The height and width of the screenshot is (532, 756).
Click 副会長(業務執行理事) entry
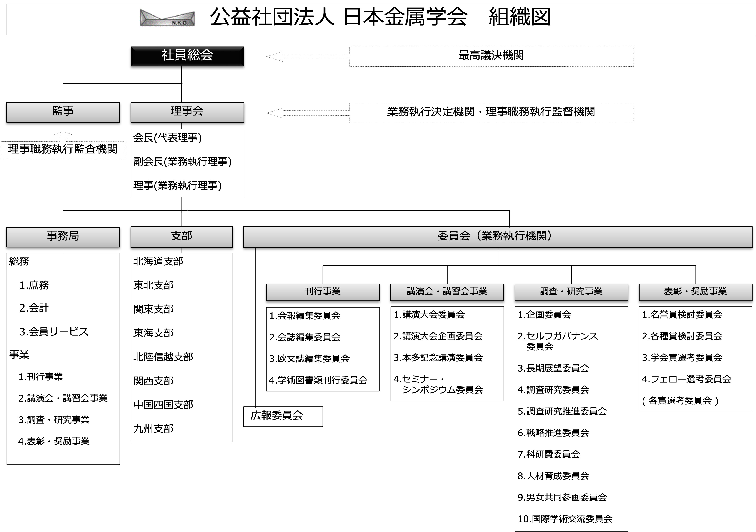[x=182, y=162]
